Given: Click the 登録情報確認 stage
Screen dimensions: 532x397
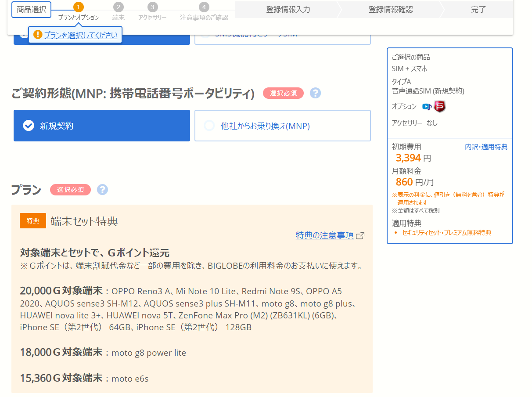Looking at the screenshot, I should coord(391,10).
